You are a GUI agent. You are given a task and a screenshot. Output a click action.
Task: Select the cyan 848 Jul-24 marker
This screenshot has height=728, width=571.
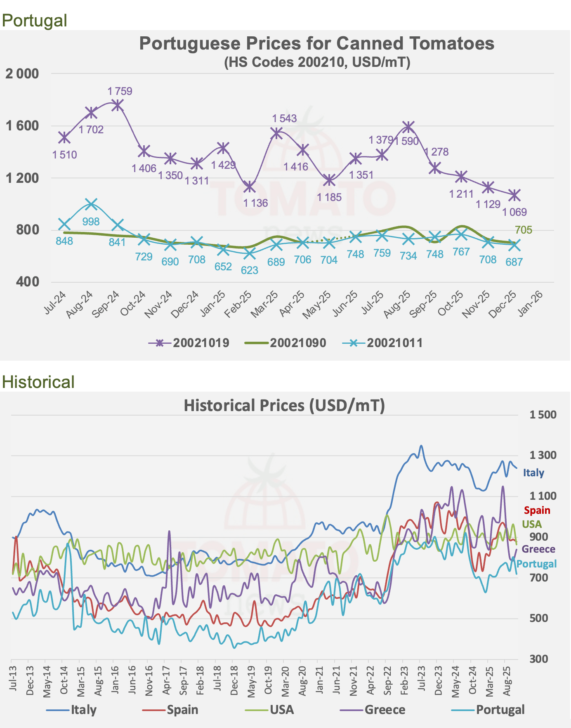(64, 224)
